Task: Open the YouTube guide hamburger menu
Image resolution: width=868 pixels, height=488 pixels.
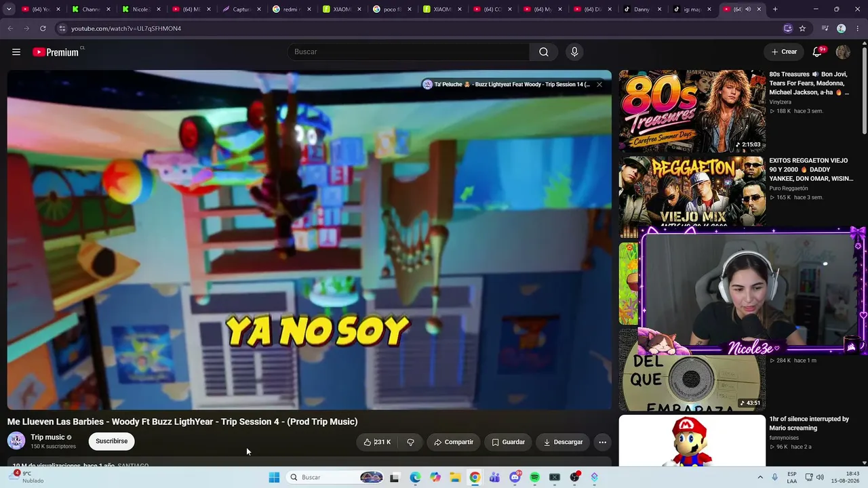Action: point(16,52)
